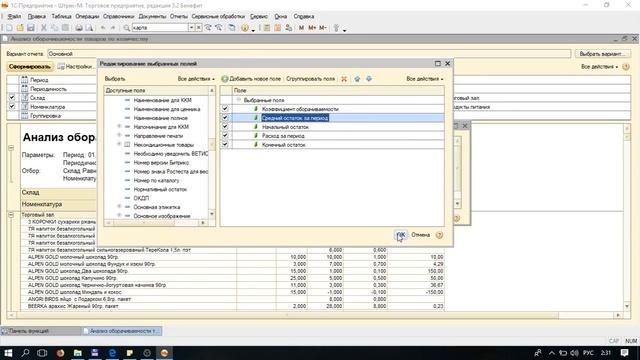Uncheck Расход за период field
640x360 pixels.
pos(225,136)
